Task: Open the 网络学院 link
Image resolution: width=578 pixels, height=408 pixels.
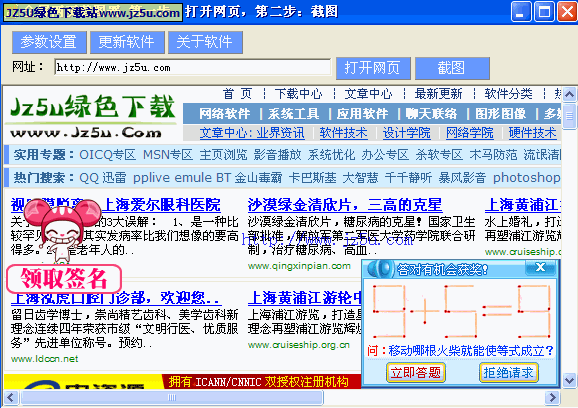Action: [470, 133]
